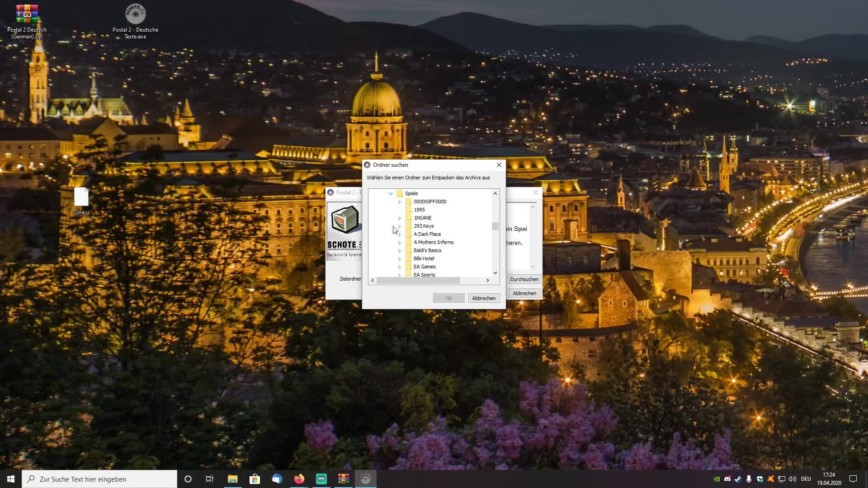Open the Steam tray icon
This screenshot has width=868, height=488.
[x=738, y=479]
